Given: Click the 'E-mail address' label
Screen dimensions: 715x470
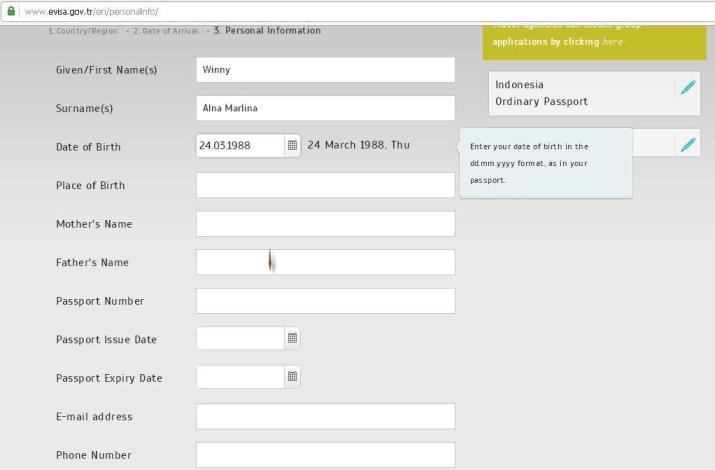Looking at the screenshot, I should [94, 416].
